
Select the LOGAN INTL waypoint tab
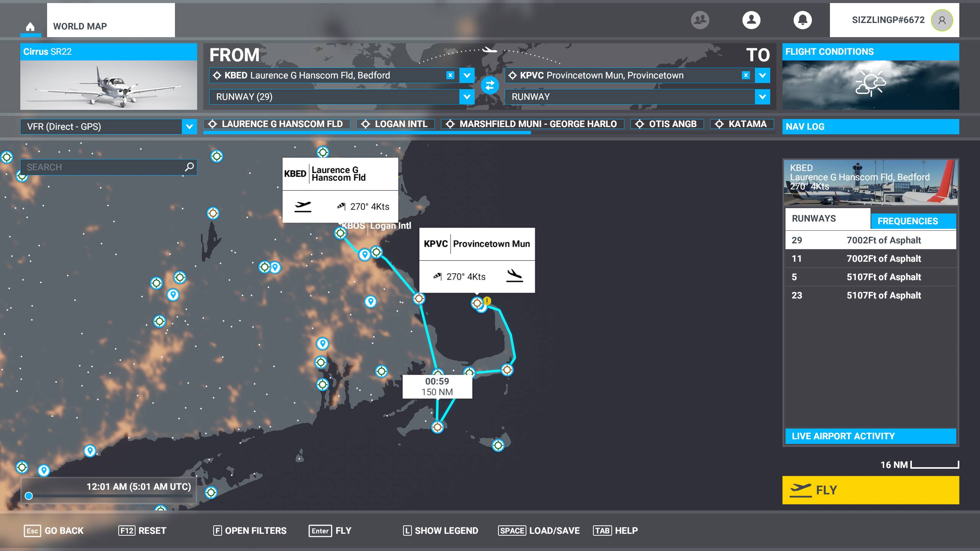click(395, 124)
